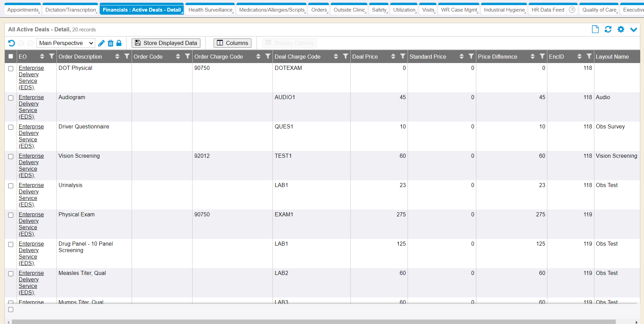Open the gear settings icon
Screen dimensions: 644x324
pos(621,30)
